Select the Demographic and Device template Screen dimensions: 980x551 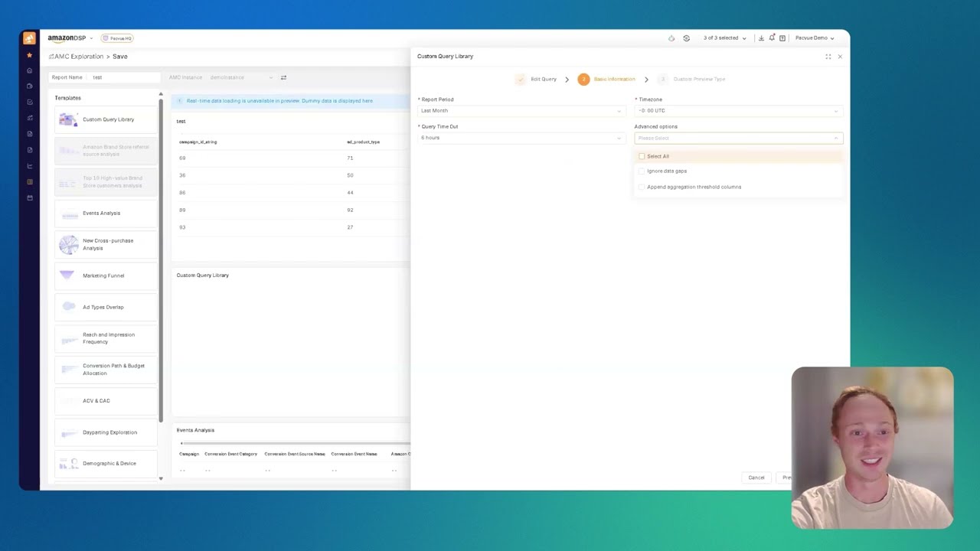[x=106, y=464]
